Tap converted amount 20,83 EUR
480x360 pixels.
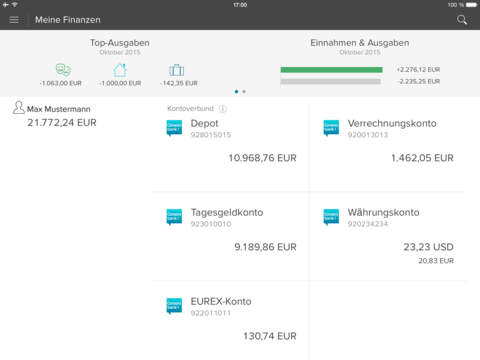coord(436,261)
